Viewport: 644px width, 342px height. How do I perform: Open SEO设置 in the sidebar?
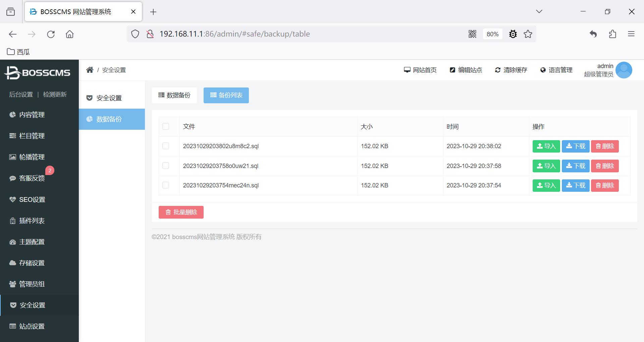pos(39,199)
